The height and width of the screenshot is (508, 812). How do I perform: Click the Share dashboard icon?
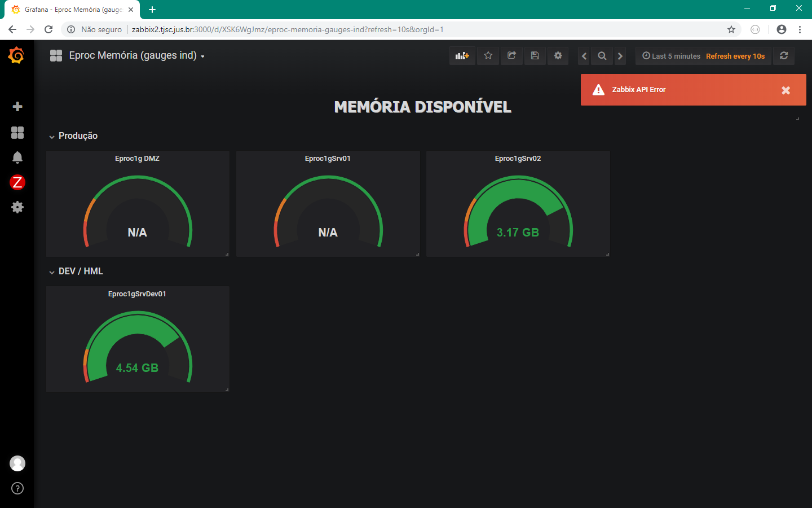click(511, 56)
